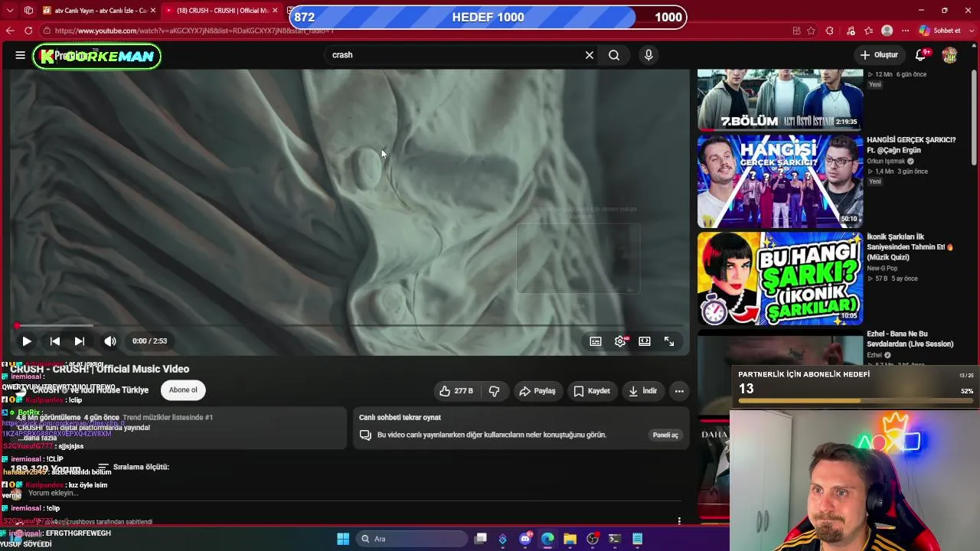The image size is (980, 551).
Task: Open HANGİSİ GERÇEK ŞARKICI video thumbnail
Action: pyautogui.click(x=780, y=181)
